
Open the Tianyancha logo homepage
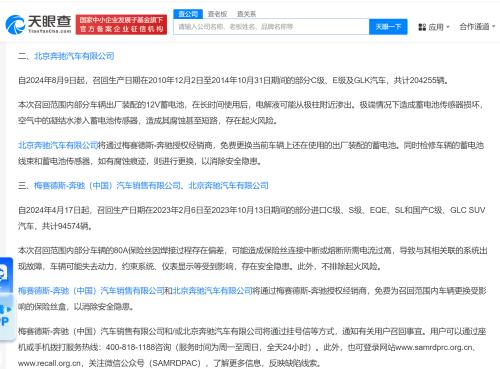click(x=38, y=24)
